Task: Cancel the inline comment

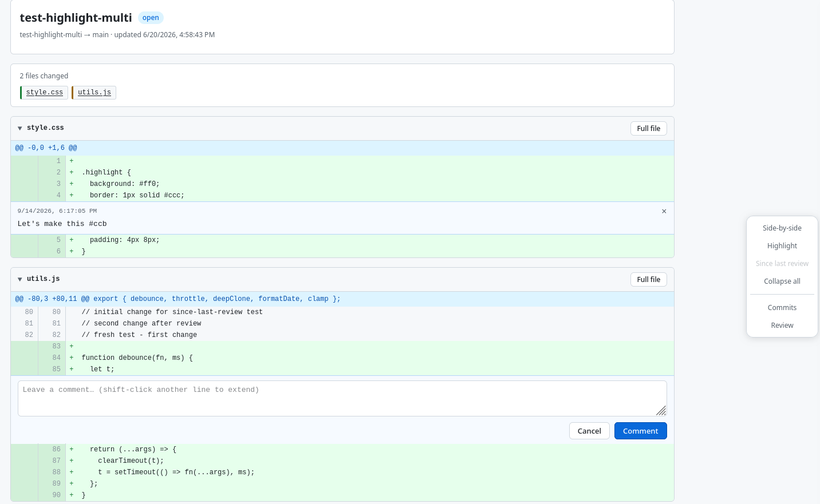Action: [589, 431]
